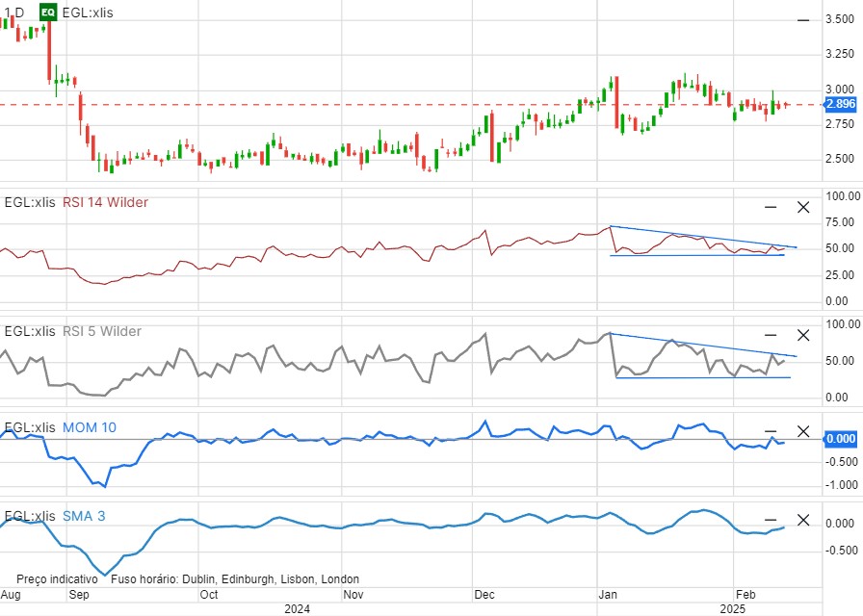The height and width of the screenshot is (616, 863).
Task: Click the 0.000 momentum value tag
Action: click(x=840, y=439)
